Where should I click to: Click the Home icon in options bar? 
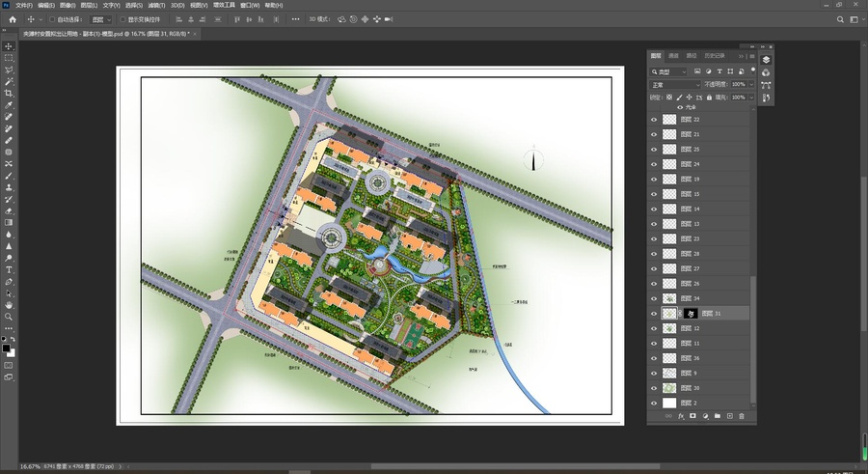[13, 19]
